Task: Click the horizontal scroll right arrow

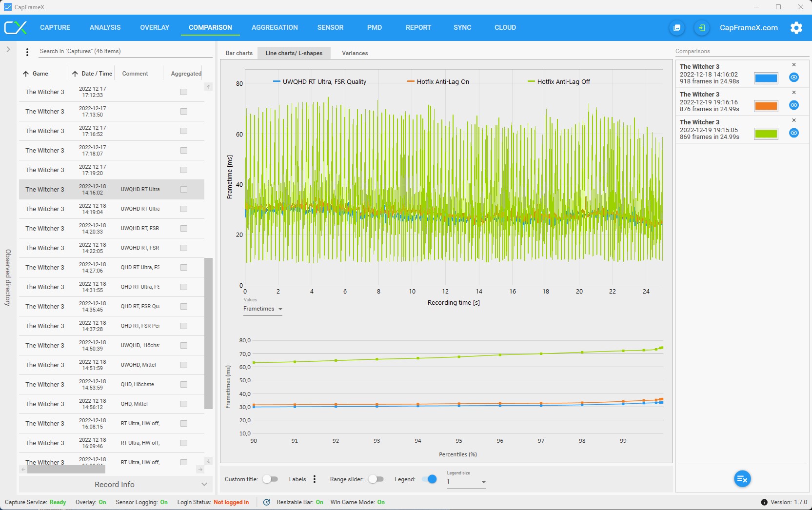Action: 200,470
